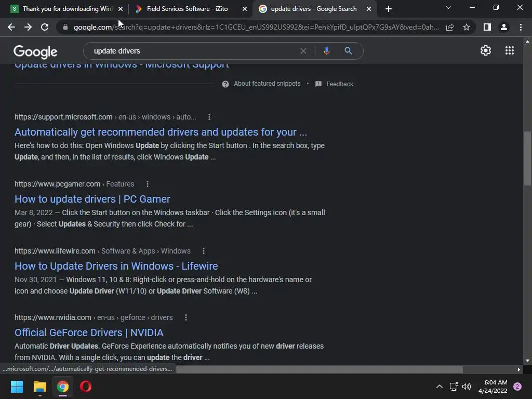Open Official GeForce Drivers NVIDIA result
The height and width of the screenshot is (399, 532).
(89, 332)
